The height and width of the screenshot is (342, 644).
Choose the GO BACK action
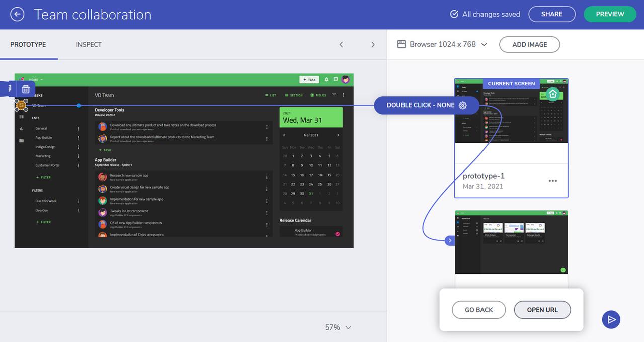pos(479,310)
